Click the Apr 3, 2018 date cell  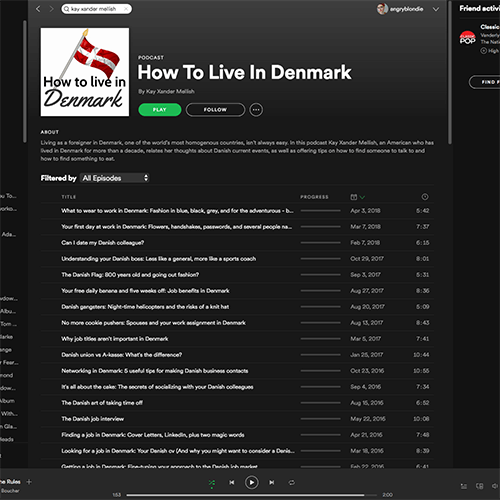click(365, 211)
